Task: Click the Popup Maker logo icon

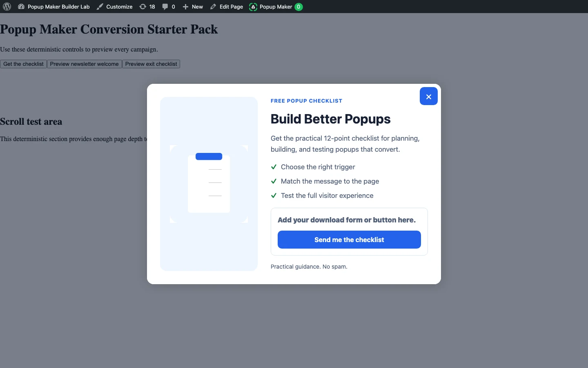Action: [253, 7]
